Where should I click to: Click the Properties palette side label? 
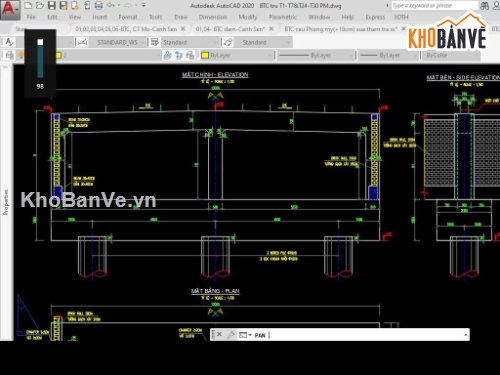click(6, 202)
